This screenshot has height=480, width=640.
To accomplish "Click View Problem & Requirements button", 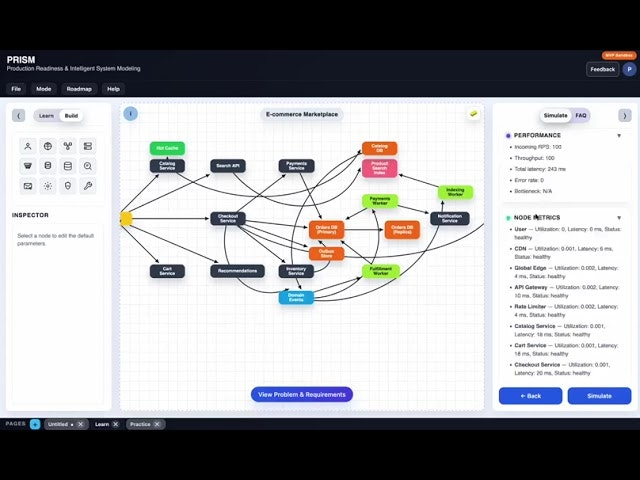I will click(x=301, y=394).
